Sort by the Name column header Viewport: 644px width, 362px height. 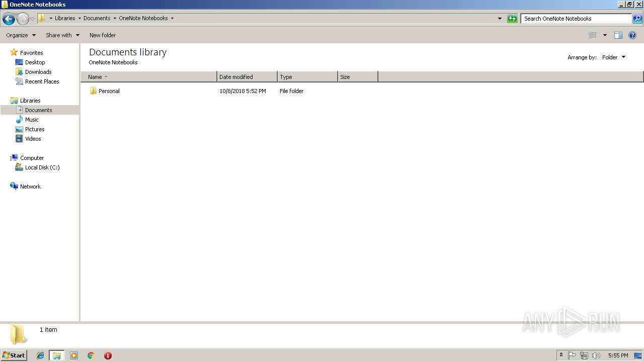149,77
